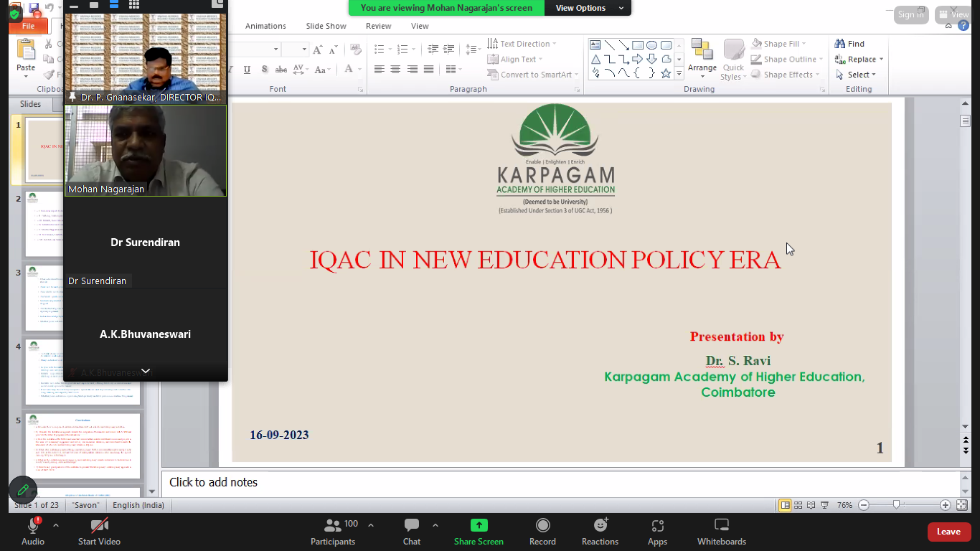Select the right arrow shape in gallery
This screenshot has height=551, width=980.
coord(637,60)
